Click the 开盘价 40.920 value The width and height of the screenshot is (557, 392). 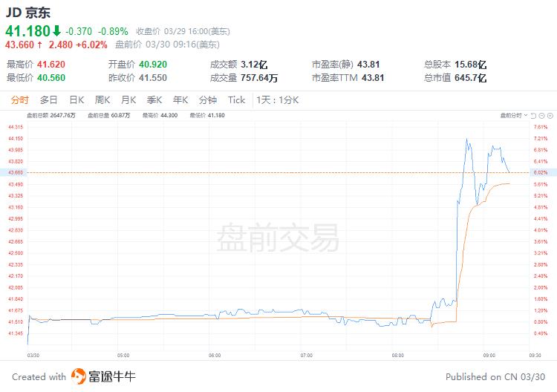(x=153, y=65)
